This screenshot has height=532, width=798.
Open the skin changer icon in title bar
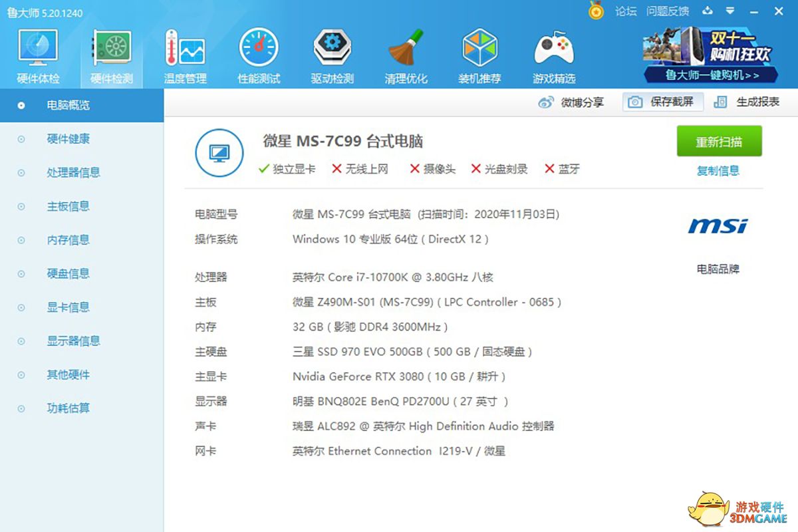point(708,11)
